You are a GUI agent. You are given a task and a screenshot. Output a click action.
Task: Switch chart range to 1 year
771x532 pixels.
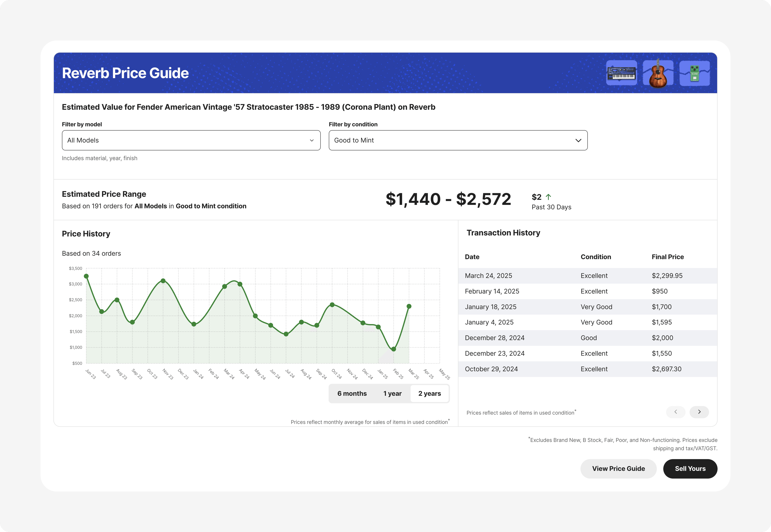pos(392,394)
